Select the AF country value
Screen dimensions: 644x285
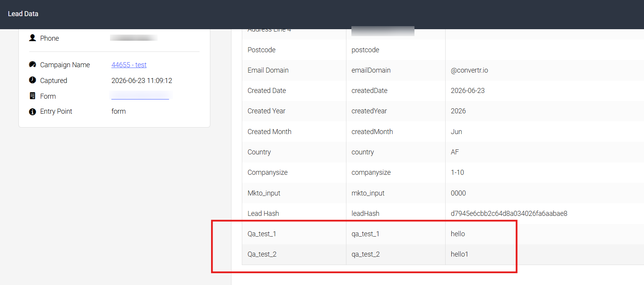point(455,152)
